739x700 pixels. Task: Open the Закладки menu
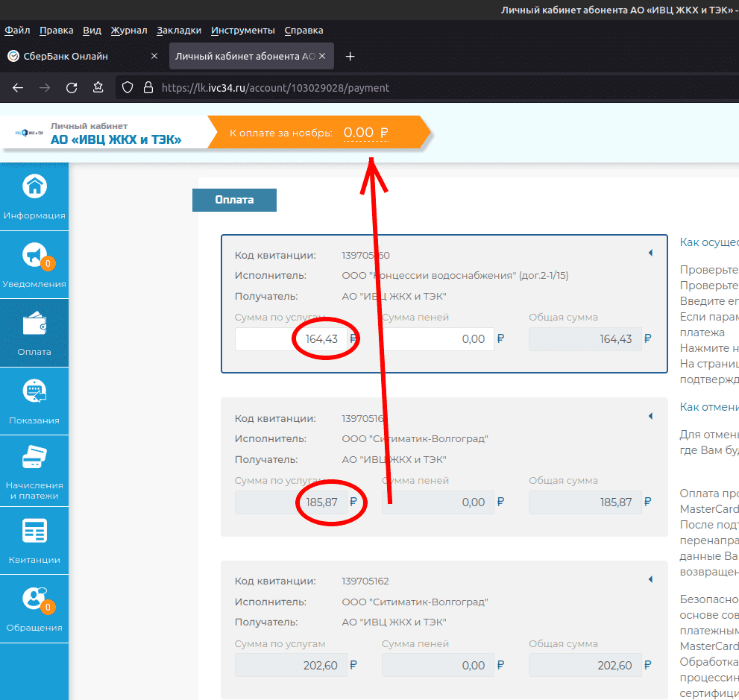coord(179,31)
